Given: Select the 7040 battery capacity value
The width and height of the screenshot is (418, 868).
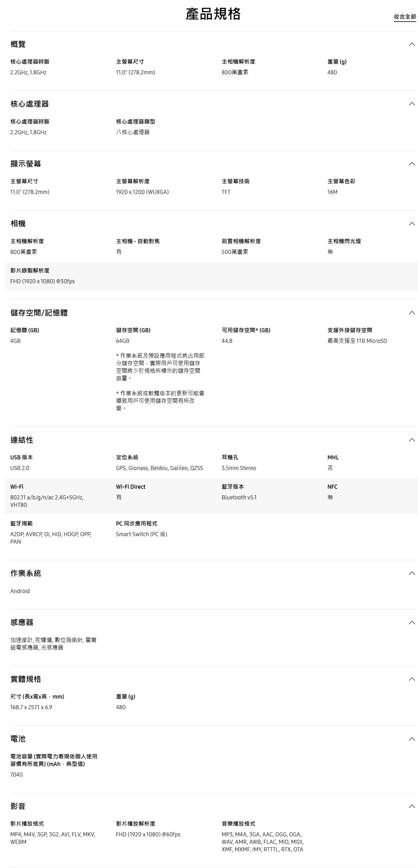Looking at the screenshot, I should coord(16,775).
